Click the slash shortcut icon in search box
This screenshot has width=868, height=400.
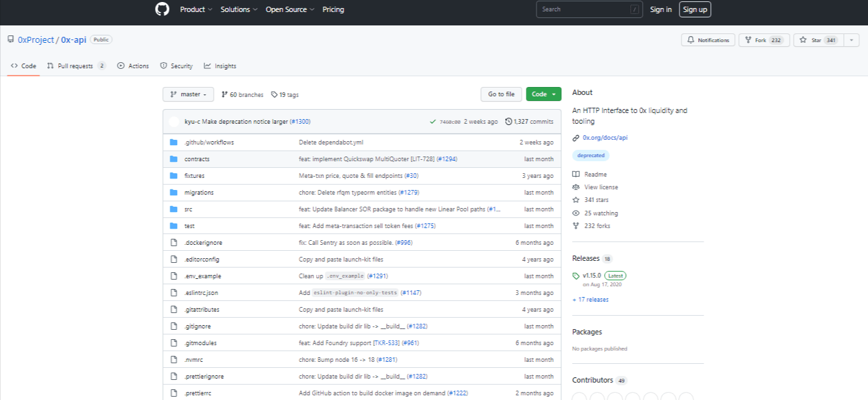pos(634,9)
